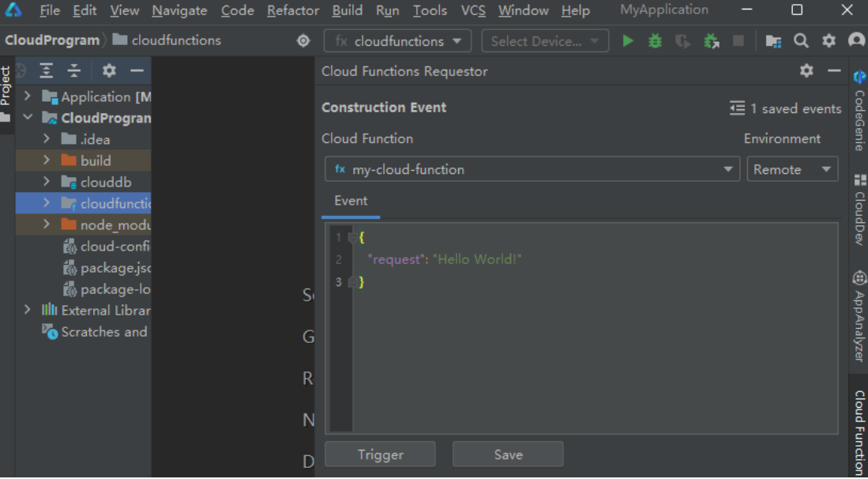Hide the Cloud Functions Requestor panel
Image resolution: width=868 pixels, height=479 pixels.
834,71
